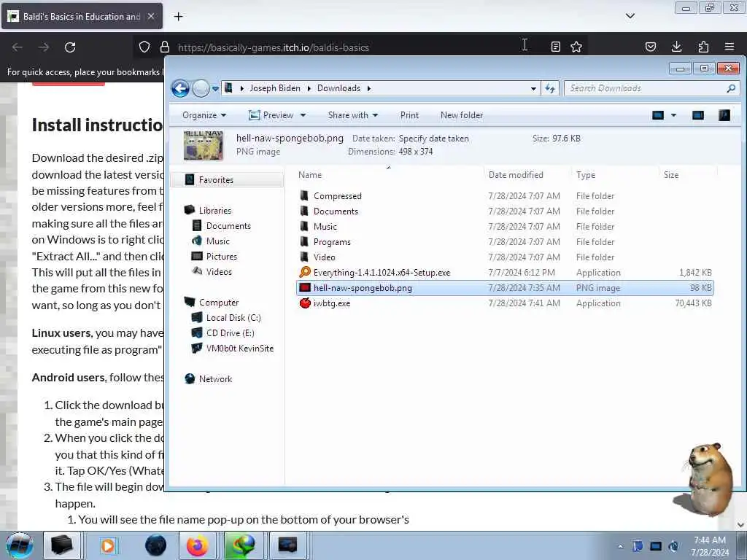Select the Music folder in file list
747x560 pixels.
click(x=505, y=226)
